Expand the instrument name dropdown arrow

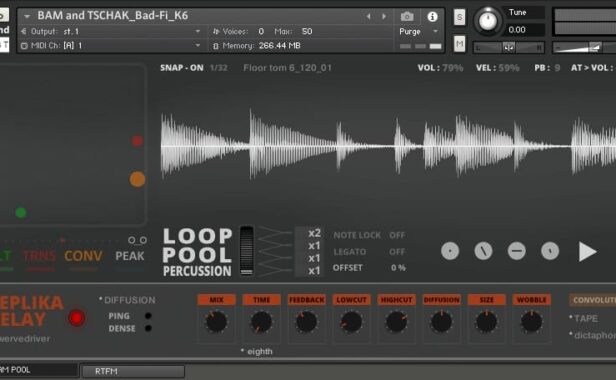(x=27, y=17)
